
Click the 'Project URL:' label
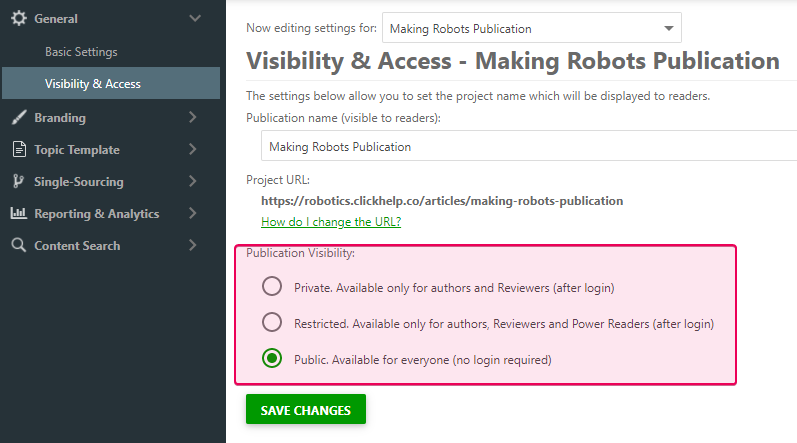[278, 180]
